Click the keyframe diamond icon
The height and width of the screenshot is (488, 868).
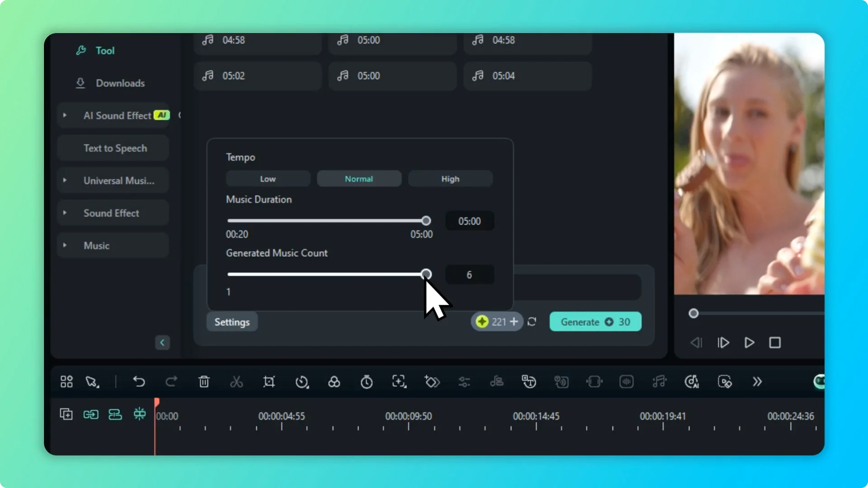click(432, 382)
